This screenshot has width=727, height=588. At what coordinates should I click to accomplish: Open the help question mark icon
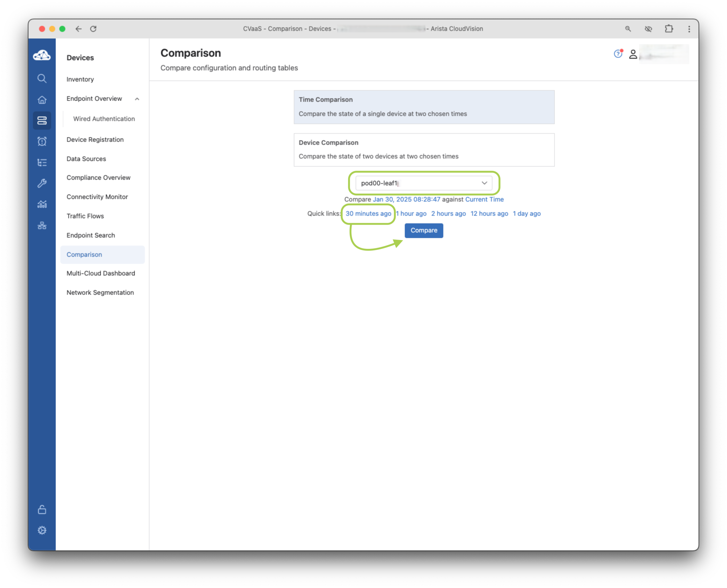pyautogui.click(x=618, y=54)
